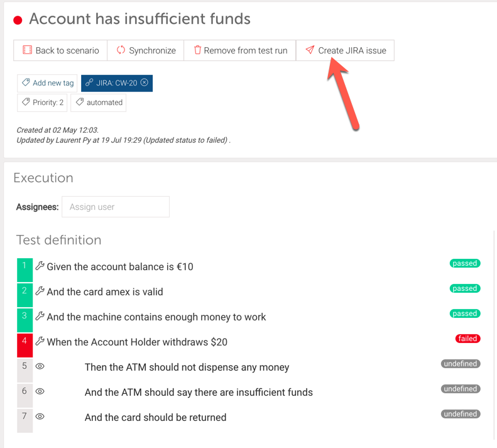The height and width of the screenshot is (448, 497).
Task: Click the wrench icon on the failed step 4
Action: pos(40,341)
